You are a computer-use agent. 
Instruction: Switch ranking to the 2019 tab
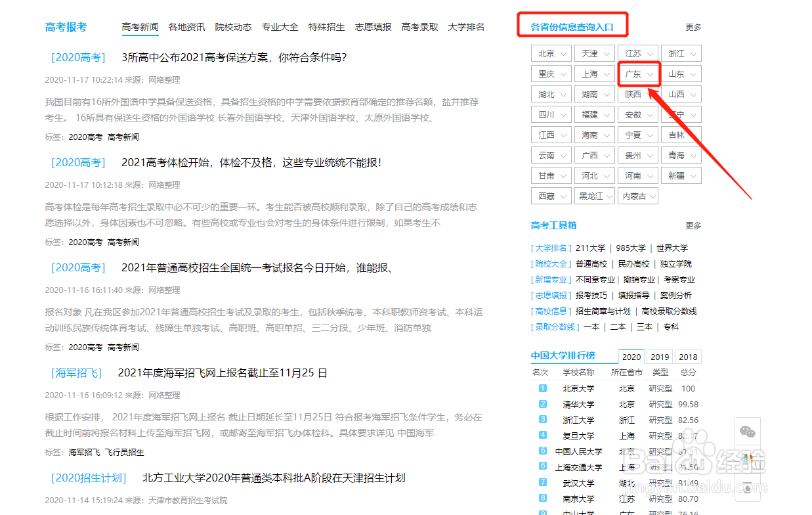[659, 356]
